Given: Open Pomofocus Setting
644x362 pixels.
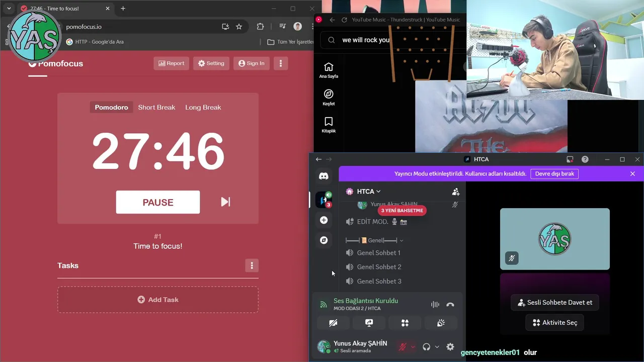Looking at the screenshot, I should [211, 63].
